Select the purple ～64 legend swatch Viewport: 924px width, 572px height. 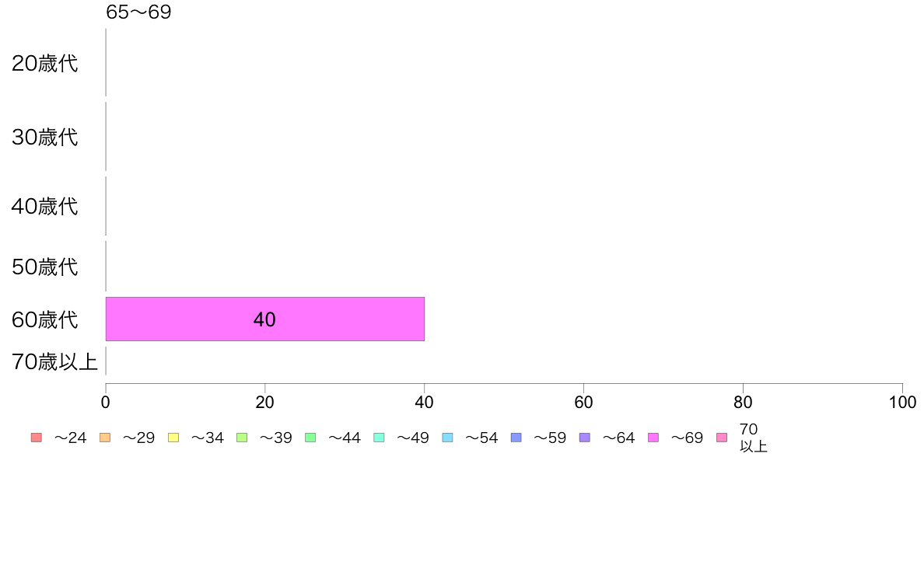click(x=584, y=438)
